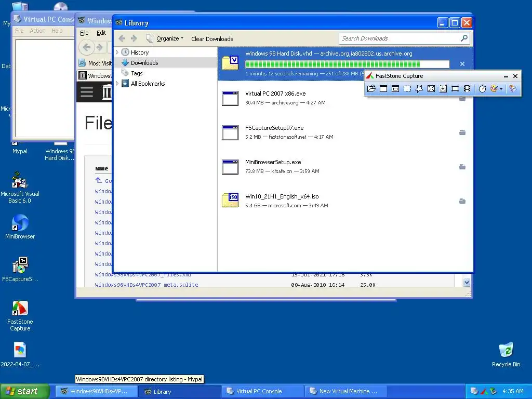The height and width of the screenshot is (399, 532).
Task: Open containing folder for Win10_21H1_English_x64.iso
Action: 462,201
